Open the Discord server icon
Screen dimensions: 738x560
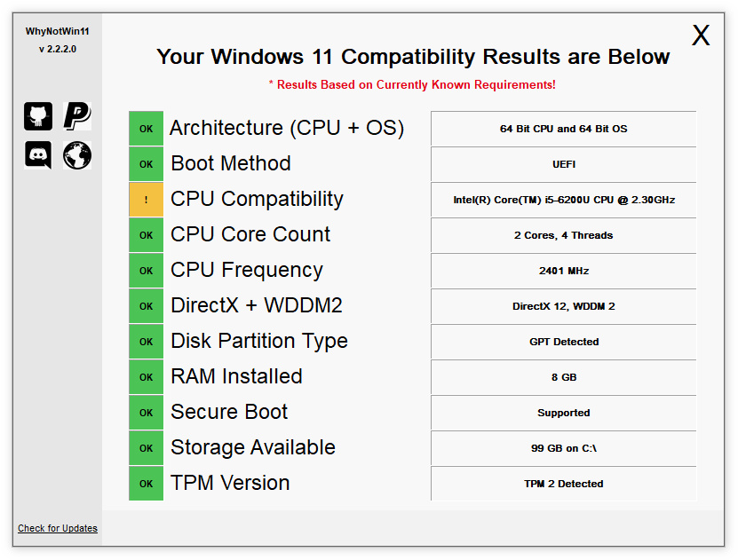38,155
